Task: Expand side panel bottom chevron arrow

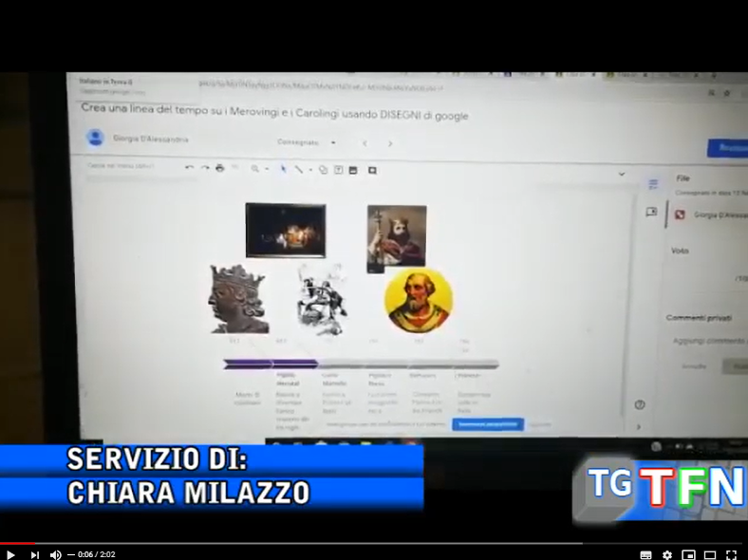Action: (x=639, y=427)
